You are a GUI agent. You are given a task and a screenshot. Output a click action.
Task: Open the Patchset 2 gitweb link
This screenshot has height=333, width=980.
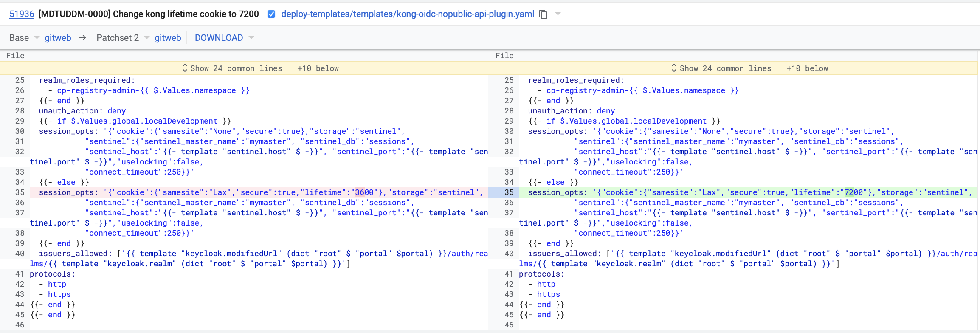[x=168, y=38]
